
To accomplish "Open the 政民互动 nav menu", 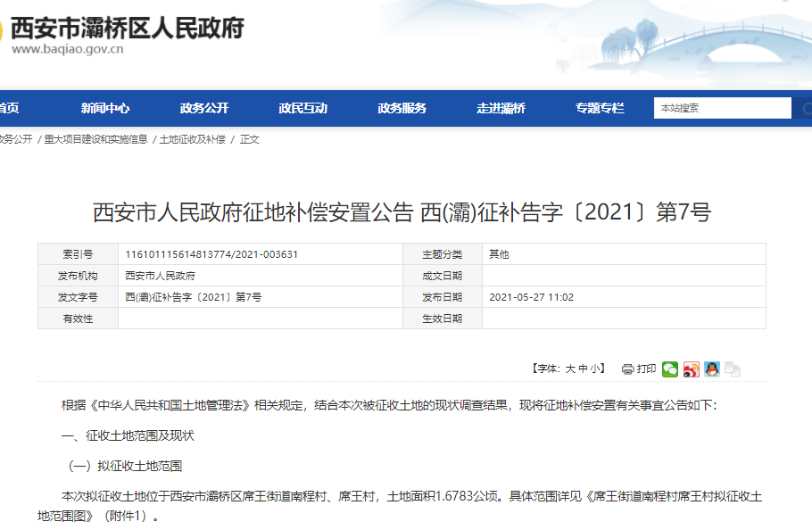I will pos(303,109).
